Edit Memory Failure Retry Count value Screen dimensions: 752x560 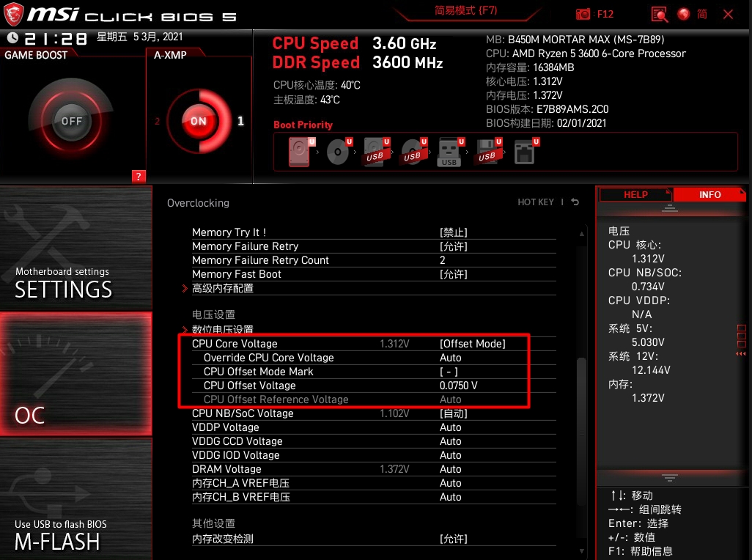pyautogui.click(x=374, y=260)
